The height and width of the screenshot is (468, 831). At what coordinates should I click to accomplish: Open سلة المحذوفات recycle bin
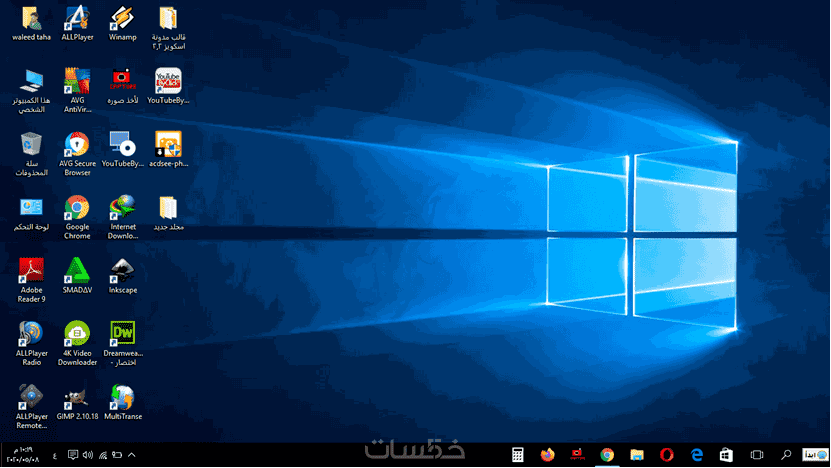pyautogui.click(x=31, y=154)
